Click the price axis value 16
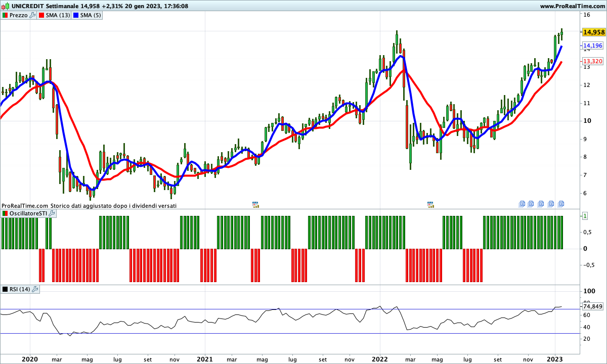Image resolution: width=607 pixels, height=364 pixels. click(x=587, y=15)
